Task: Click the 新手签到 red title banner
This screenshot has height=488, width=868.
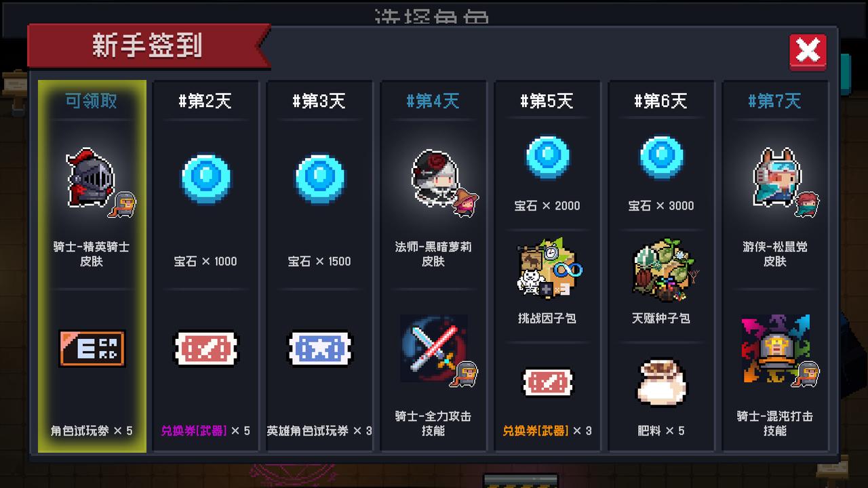Action: [148, 46]
